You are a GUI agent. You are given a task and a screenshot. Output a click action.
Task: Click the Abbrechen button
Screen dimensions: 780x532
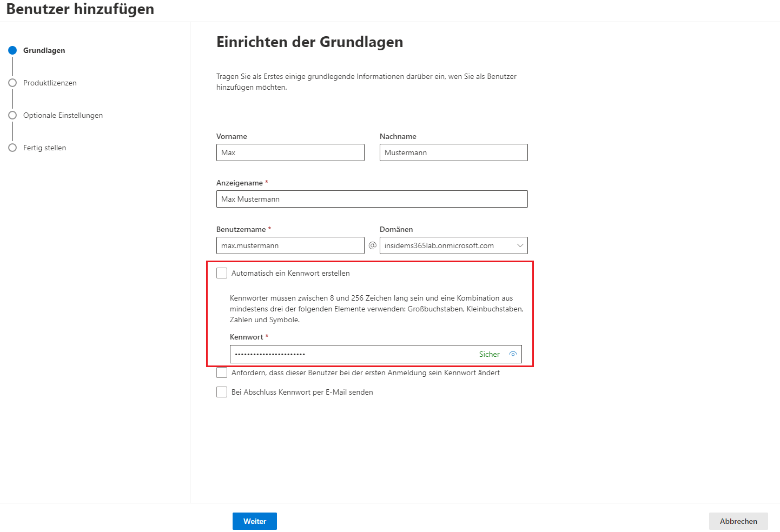738,521
